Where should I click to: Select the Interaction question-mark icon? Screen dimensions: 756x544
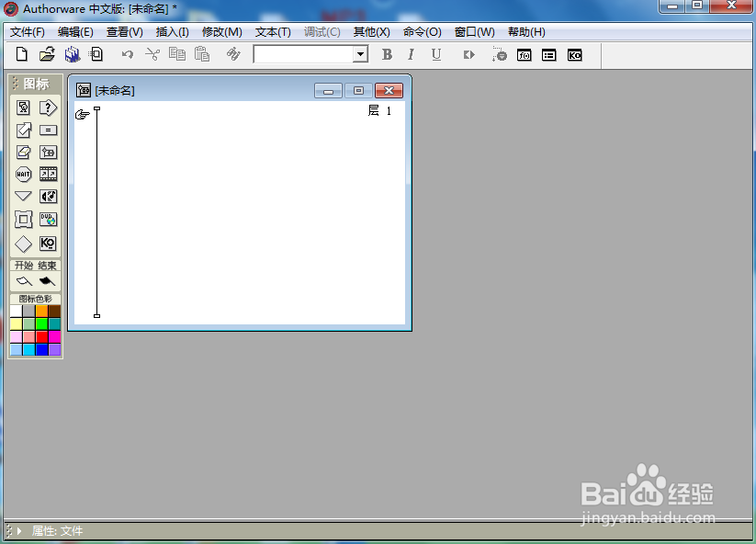48,108
